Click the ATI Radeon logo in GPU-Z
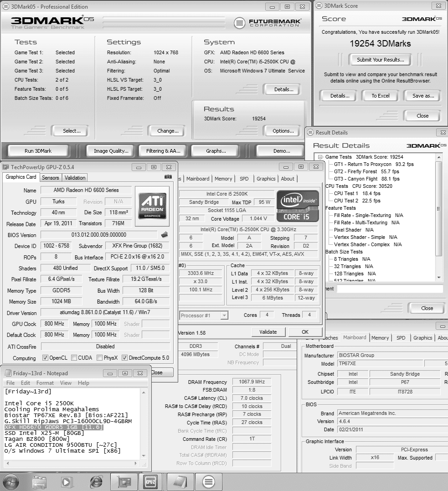The height and width of the screenshot is (491, 448). tap(152, 206)
